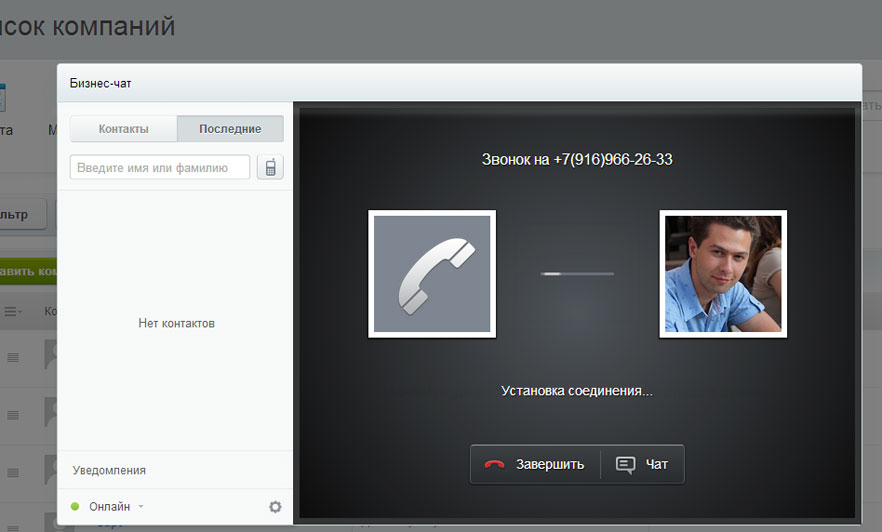Image resolution: width=882 pixels, height=532 pixels.
Task: Click the connection progress indicator bar
Action: coord(577,273)
